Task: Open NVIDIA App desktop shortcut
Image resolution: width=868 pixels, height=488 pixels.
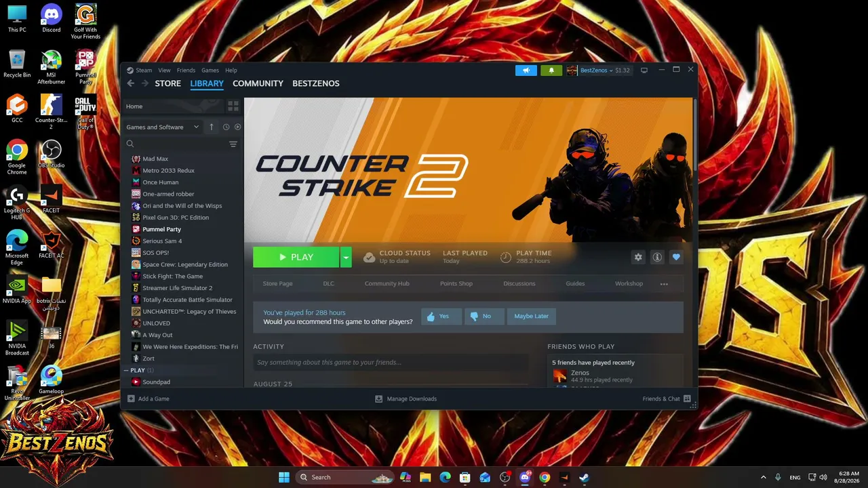Action: (x=17, y=289)
